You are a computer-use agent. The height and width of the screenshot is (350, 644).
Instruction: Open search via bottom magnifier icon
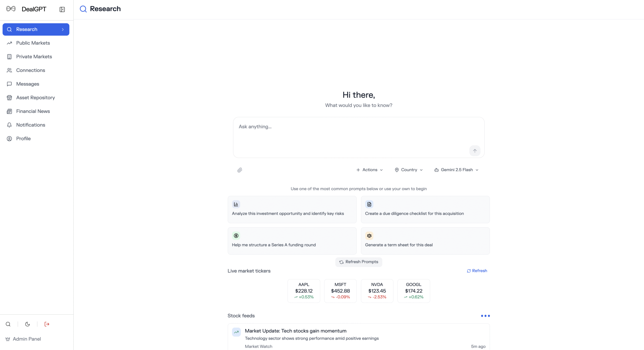click(8, 324)
